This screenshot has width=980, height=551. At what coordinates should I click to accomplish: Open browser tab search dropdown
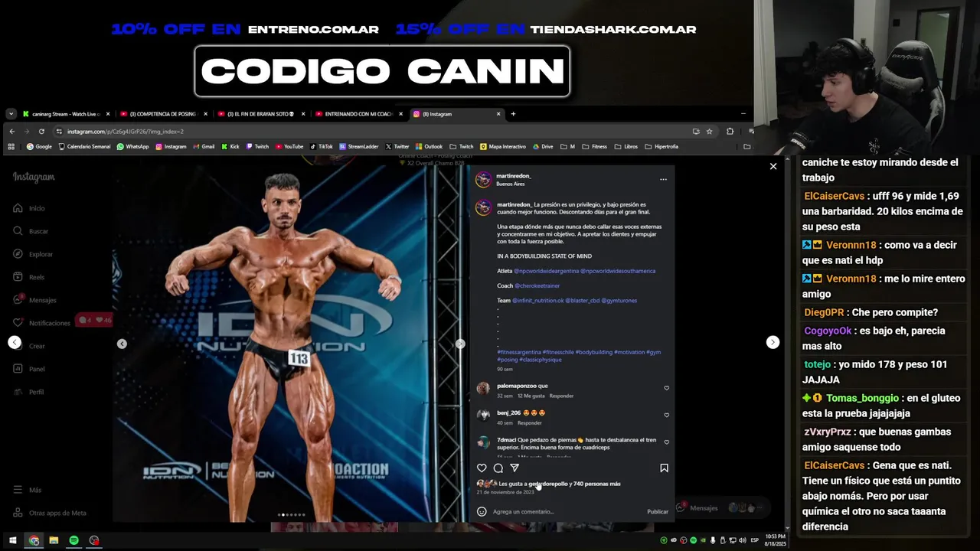pos(11,114)
